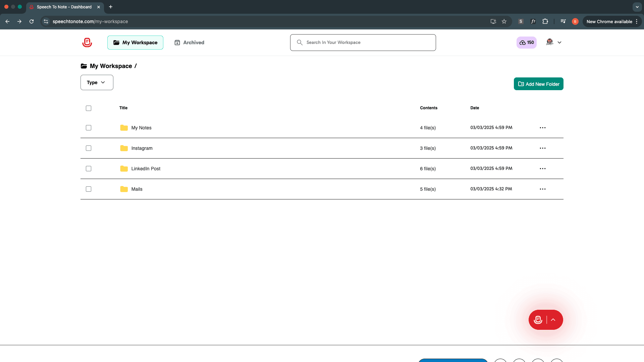Open the Chrome extensions puzzle icon
Screen dimensions: 644x362
point(545,21)
